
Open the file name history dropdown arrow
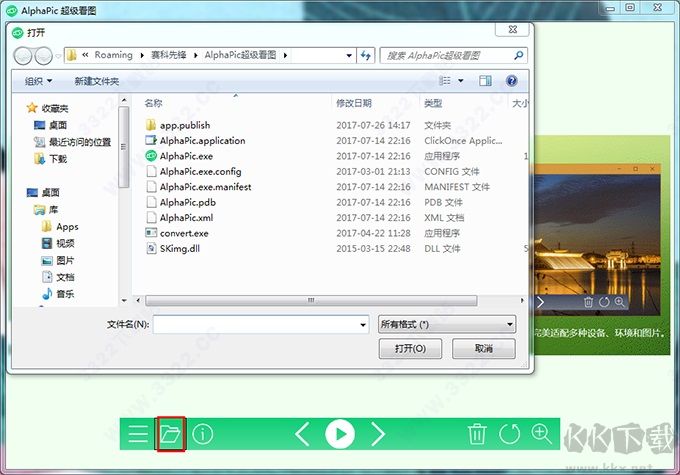pos(363,324)
